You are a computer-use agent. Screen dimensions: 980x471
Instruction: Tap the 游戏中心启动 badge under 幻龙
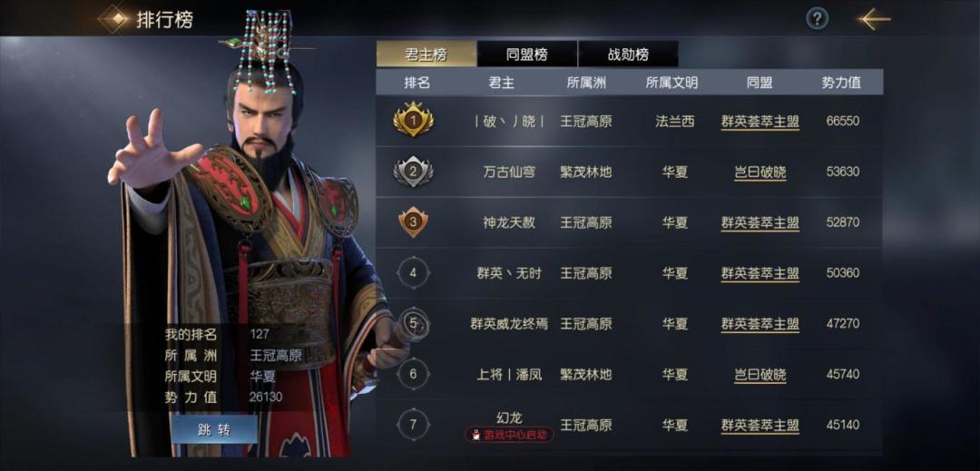(509, 434)
